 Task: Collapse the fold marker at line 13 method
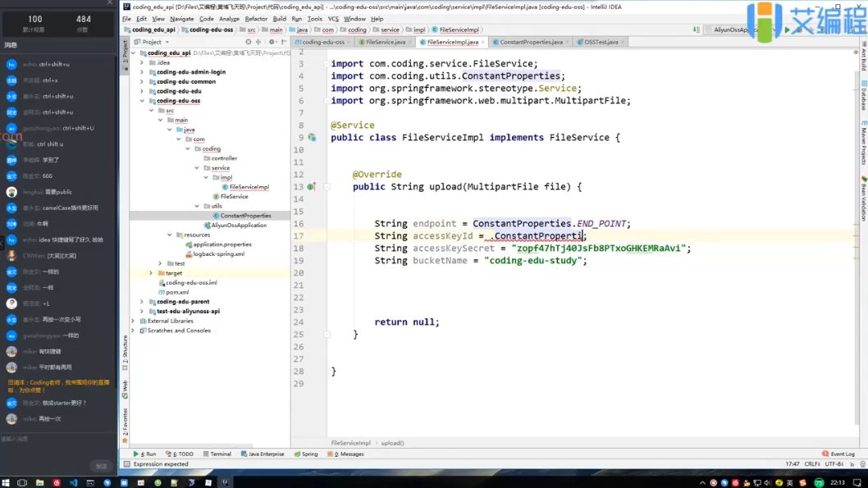(327, 187)
